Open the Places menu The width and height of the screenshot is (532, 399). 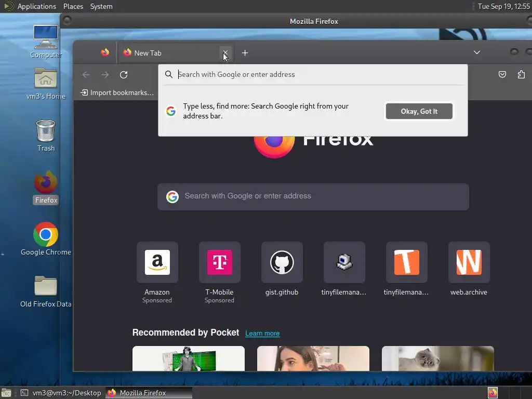click(73, 6)
